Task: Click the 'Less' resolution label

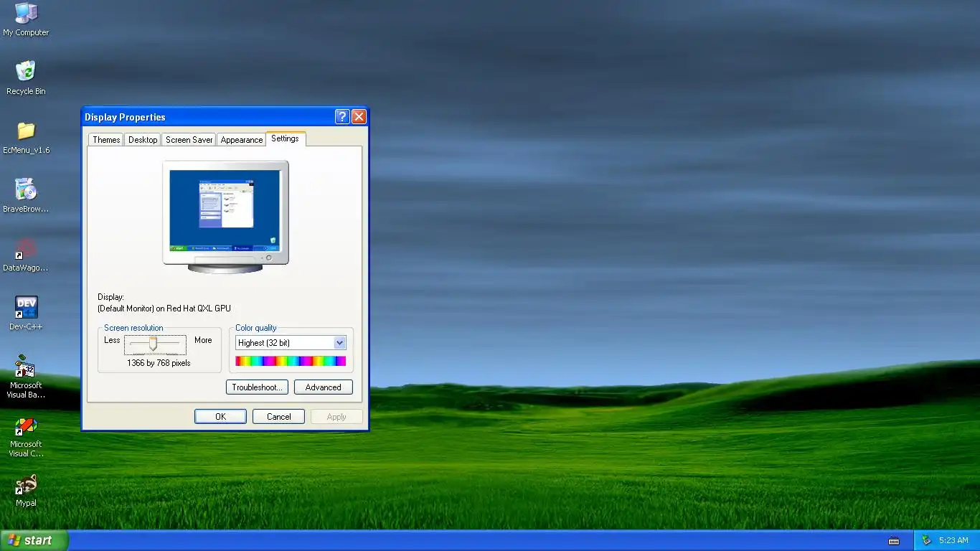Action: point(112,340)
